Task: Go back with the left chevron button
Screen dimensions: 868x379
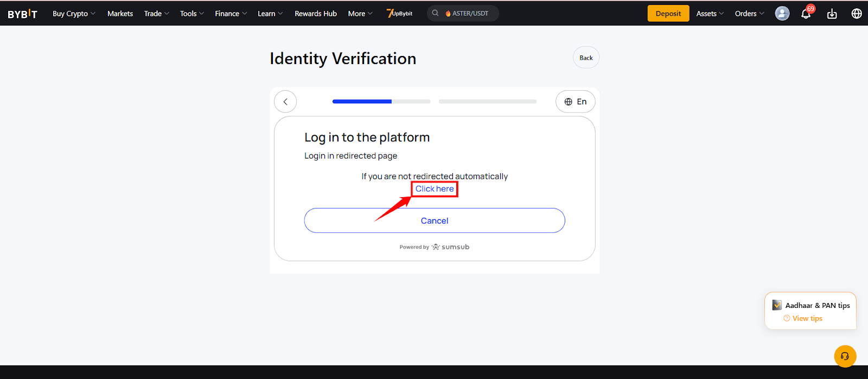Action: (285, 102)
